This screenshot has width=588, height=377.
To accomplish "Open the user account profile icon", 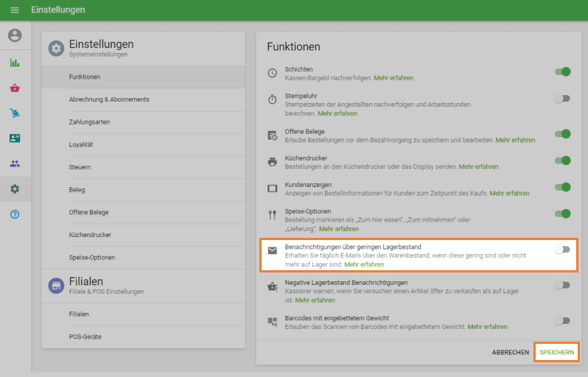I will (15, 35).
